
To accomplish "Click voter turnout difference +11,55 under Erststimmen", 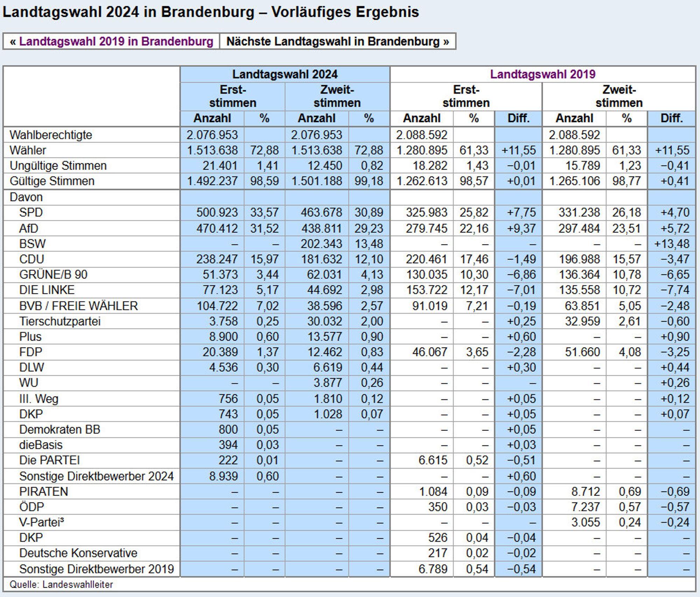I will [518, 150].
